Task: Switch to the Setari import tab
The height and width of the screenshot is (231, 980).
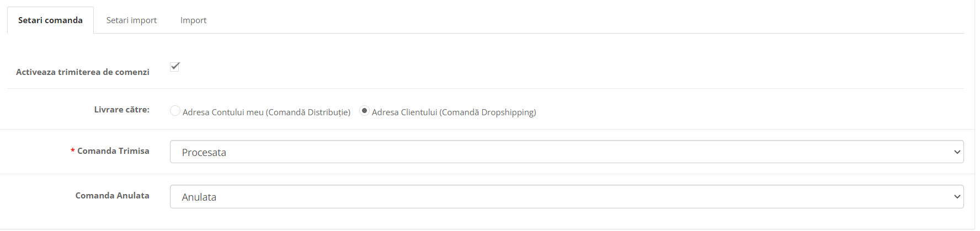Action: click(x=131, y=20)
